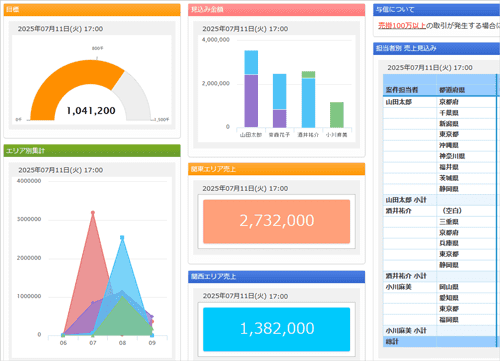Select the 愛知県 table cell

tap(466, 298)
